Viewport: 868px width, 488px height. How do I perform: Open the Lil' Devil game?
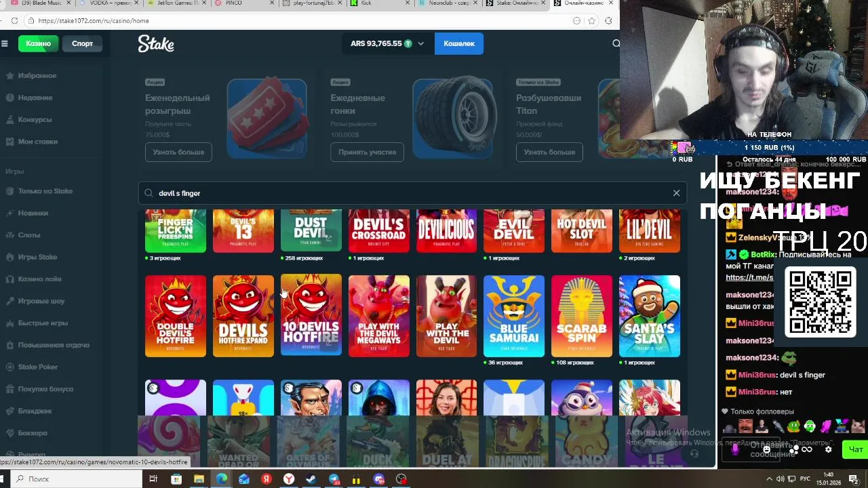coord(650,231)
